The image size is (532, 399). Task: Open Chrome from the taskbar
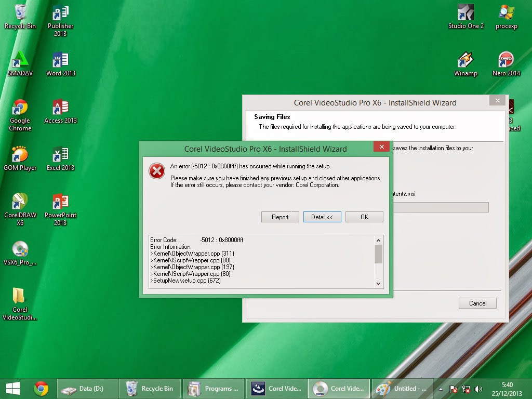coord(41,389)
